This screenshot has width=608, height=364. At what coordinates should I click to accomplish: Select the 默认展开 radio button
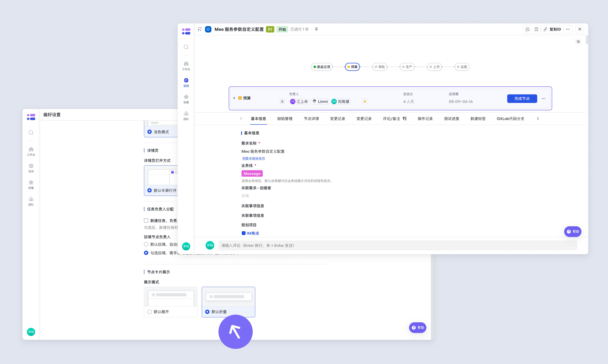149,312
